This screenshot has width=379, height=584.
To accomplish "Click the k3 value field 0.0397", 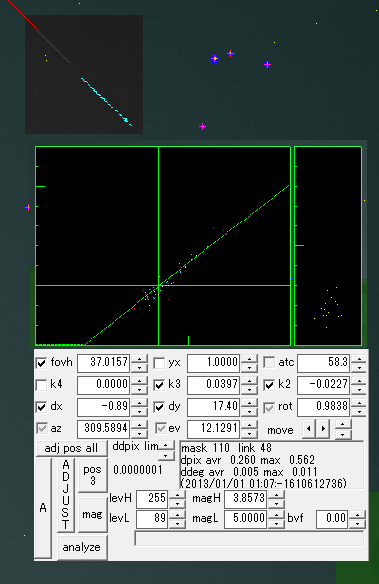I will click(x=213, y=385).
